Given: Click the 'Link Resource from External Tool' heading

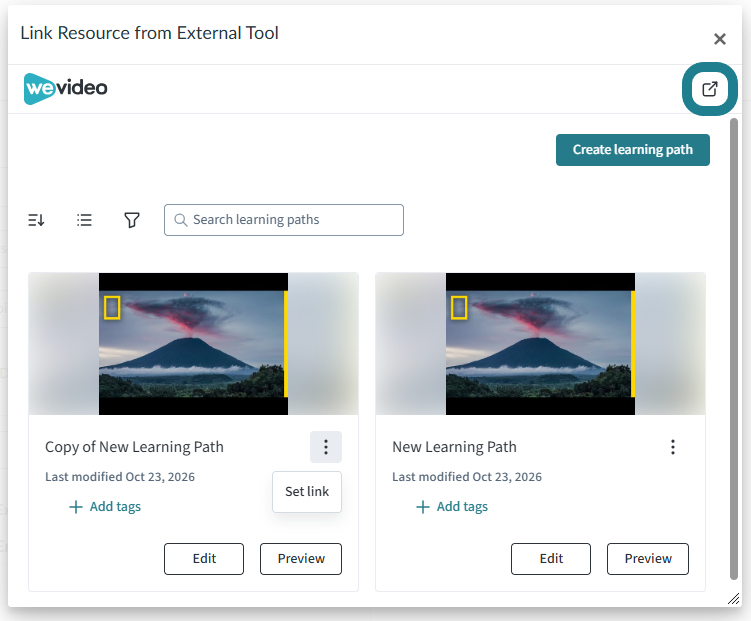Looking at the screenshot, I should [149, 33].
